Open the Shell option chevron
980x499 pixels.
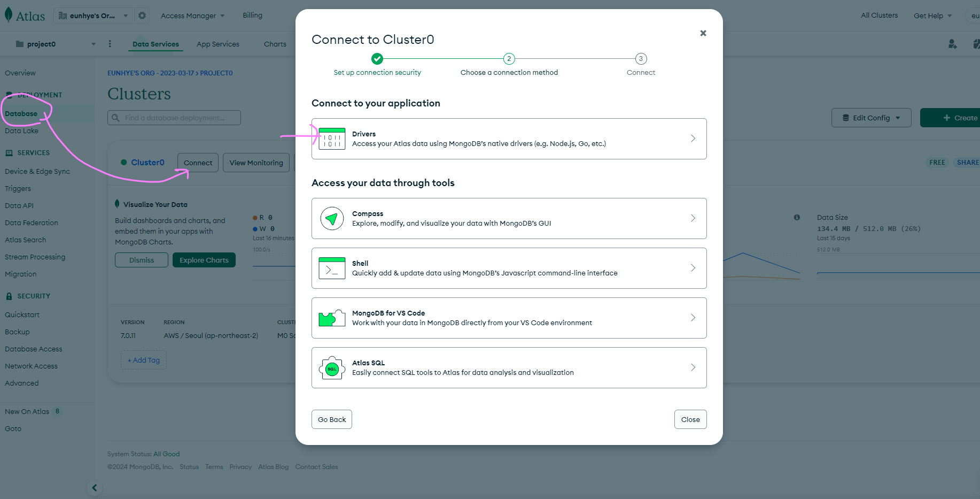click(693, 268)
